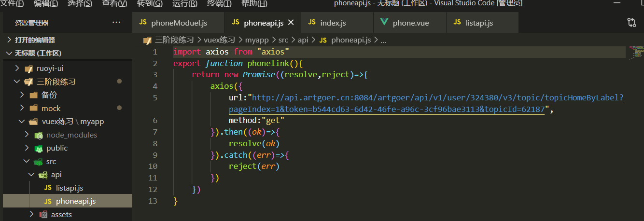Expand the assets folder
This screenshot has height=221, width=644.
(31, 214)
